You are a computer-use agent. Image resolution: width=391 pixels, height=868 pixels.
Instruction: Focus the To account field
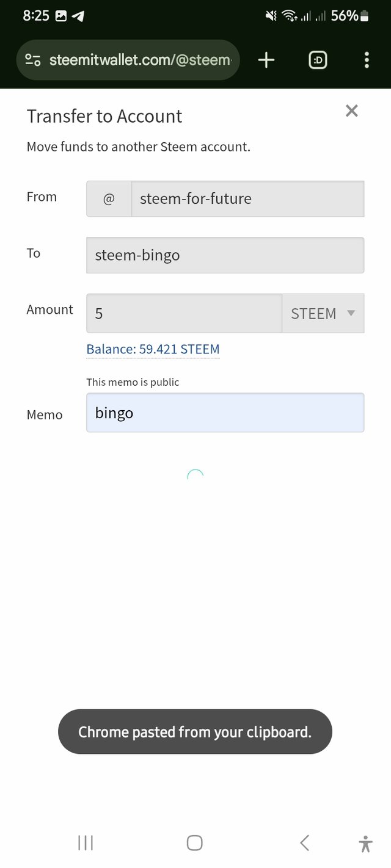click(225, 255)
